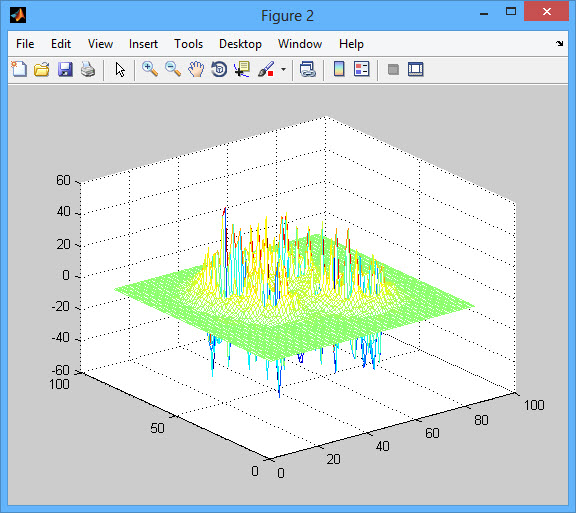Select the Data Cursor tool

(x=242, y=69)
